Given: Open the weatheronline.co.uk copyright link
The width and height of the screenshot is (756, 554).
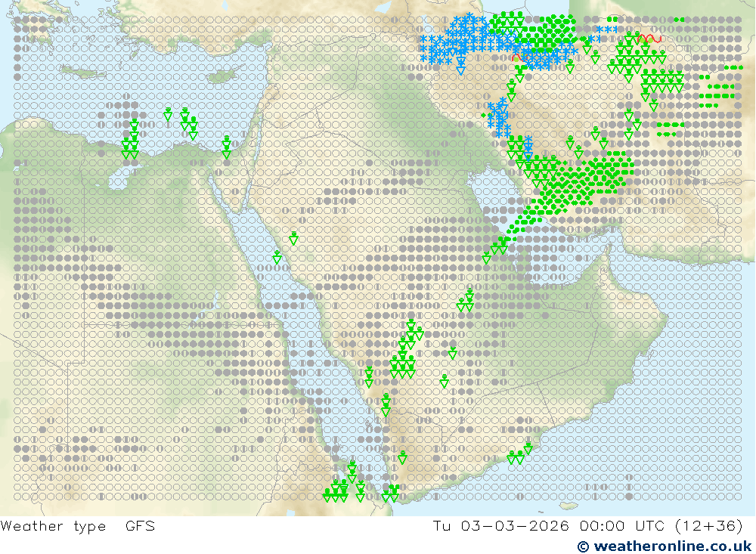Looking at the screenshot, I should 665,546.
